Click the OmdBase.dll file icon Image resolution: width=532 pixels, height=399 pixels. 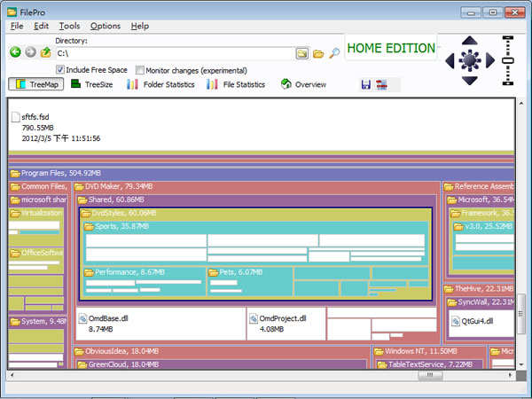point(82,318)
